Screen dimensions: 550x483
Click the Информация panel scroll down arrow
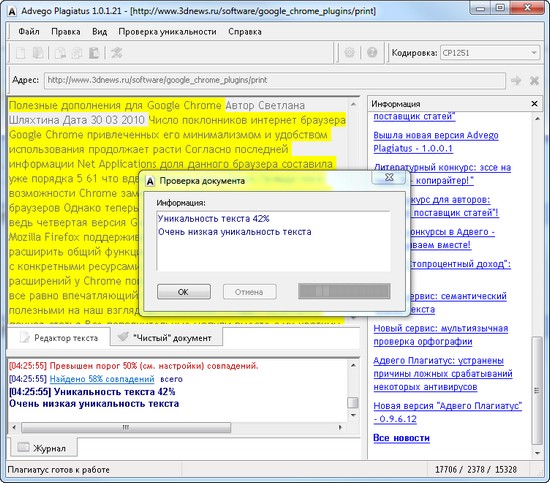tap(537, 453)
